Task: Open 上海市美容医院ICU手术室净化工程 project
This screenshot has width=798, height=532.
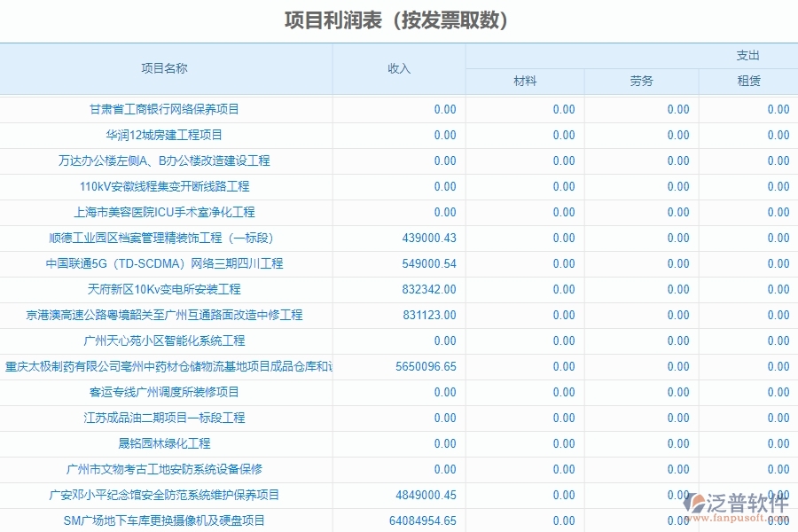Action: click(167, 212)
